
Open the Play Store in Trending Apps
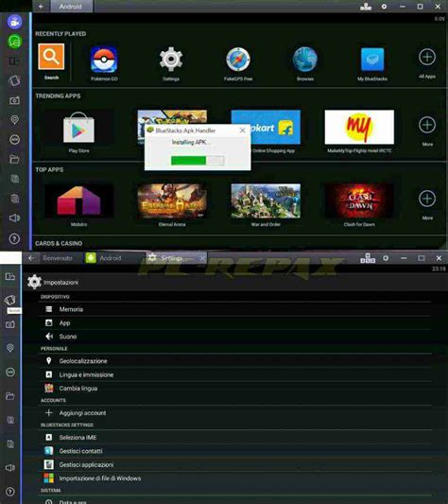click(78, 128)
